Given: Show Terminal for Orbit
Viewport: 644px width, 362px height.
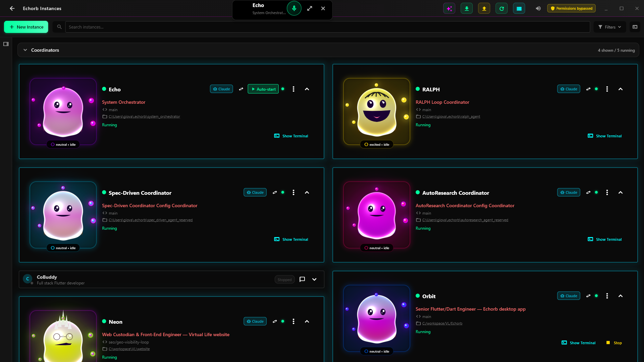Looking at the screenshot, I should point(579,343).
